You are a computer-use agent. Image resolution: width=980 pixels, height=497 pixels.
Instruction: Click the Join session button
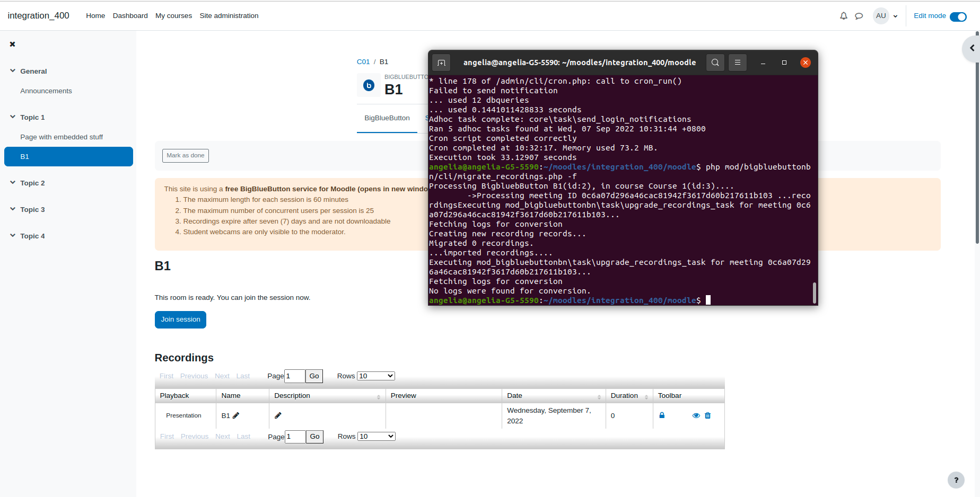tap(180, 319)
